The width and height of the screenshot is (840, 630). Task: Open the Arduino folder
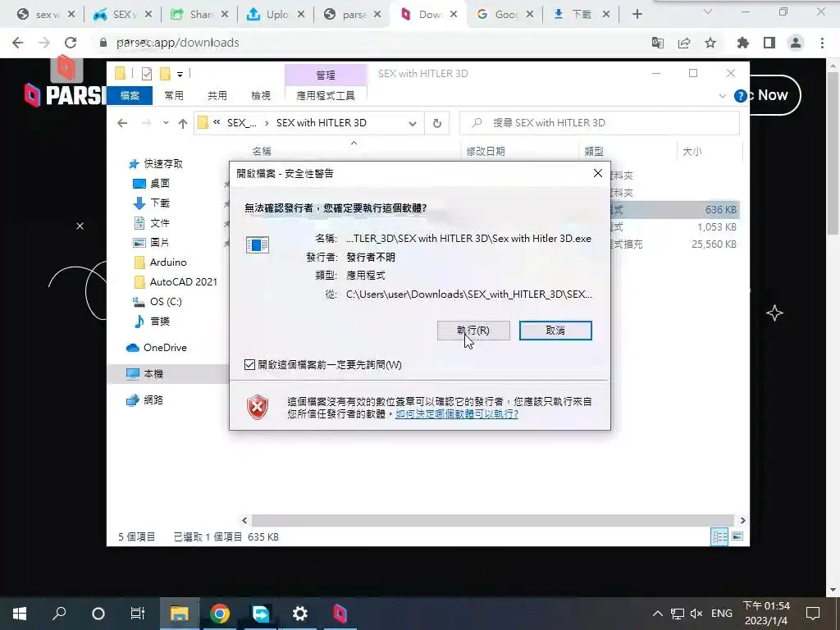coord(167,262)
